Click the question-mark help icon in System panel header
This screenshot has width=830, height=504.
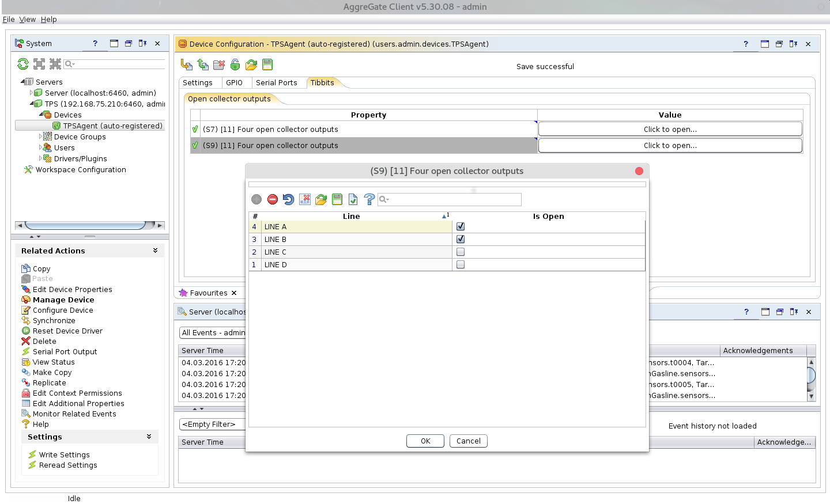(x=95, y=43)
